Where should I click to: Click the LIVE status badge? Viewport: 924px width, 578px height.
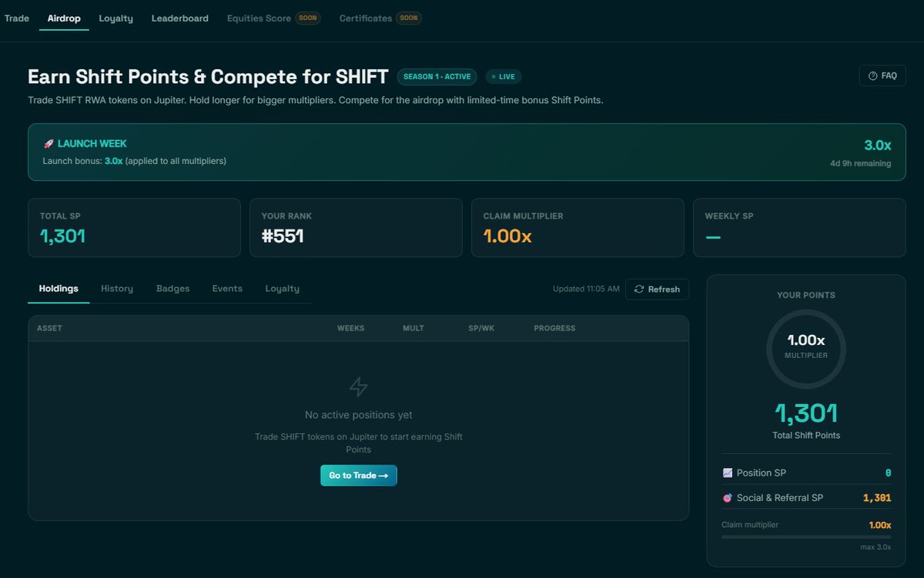pyautogui.click(x=504, y=77)
